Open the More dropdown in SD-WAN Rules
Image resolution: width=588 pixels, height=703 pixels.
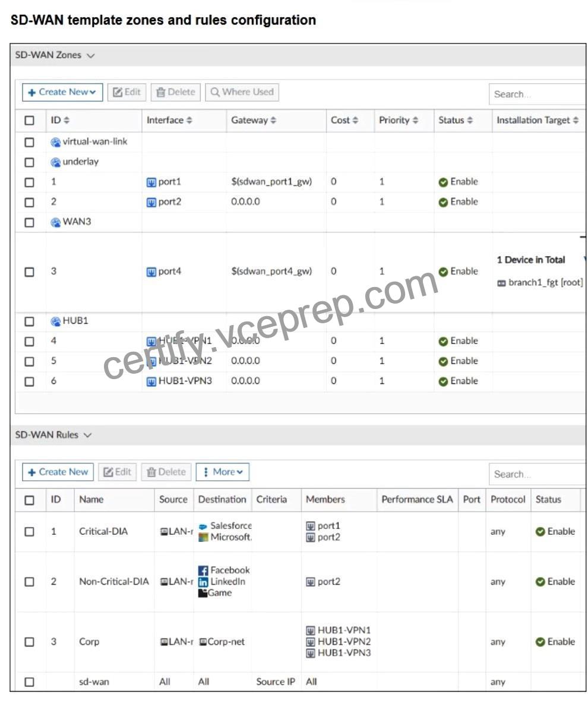pyautogui.click(x=223, y=472)
